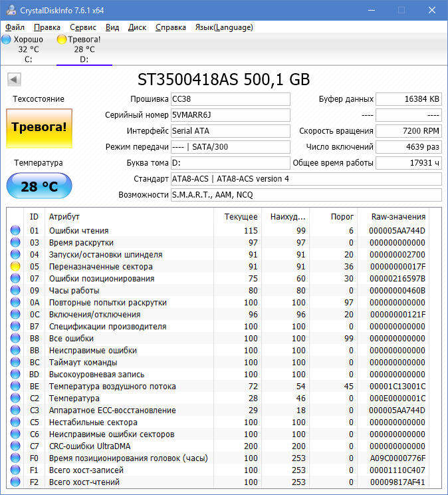Open the Файл menu
Image resolution: width=448 pixels, height=495 pixels.
(x=15, y=27)
